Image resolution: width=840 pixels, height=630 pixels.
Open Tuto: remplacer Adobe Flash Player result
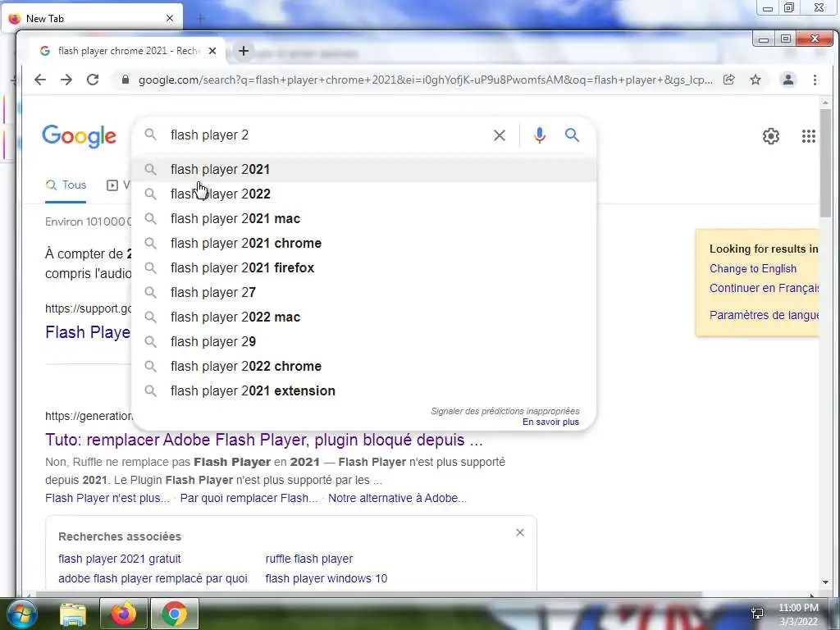[264, 440]
